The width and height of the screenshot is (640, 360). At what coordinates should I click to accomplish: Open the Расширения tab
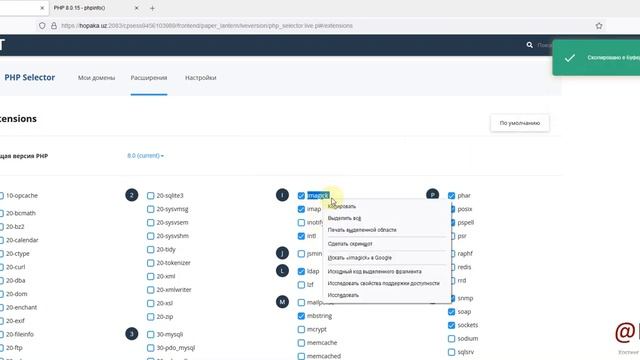[x=149, y=78]
